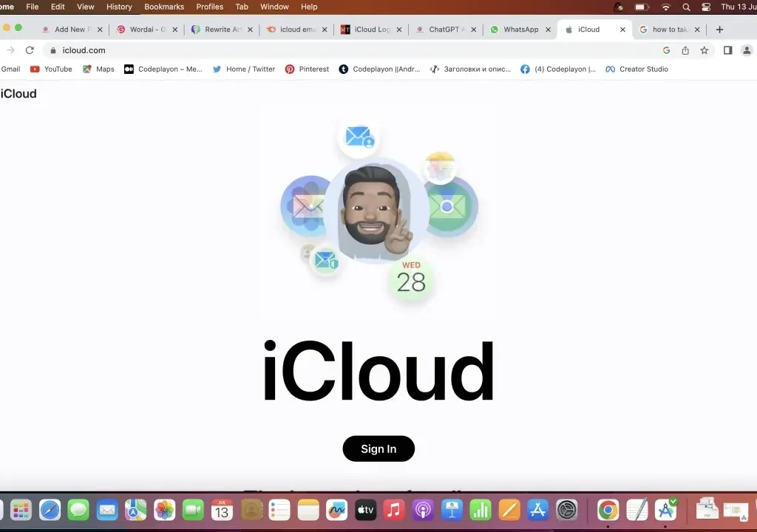
Task: Open the Chrome profile avatar
Action: tap(747, 50)
